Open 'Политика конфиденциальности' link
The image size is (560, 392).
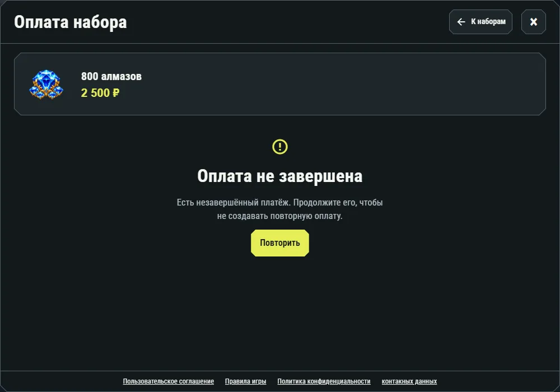324,381
